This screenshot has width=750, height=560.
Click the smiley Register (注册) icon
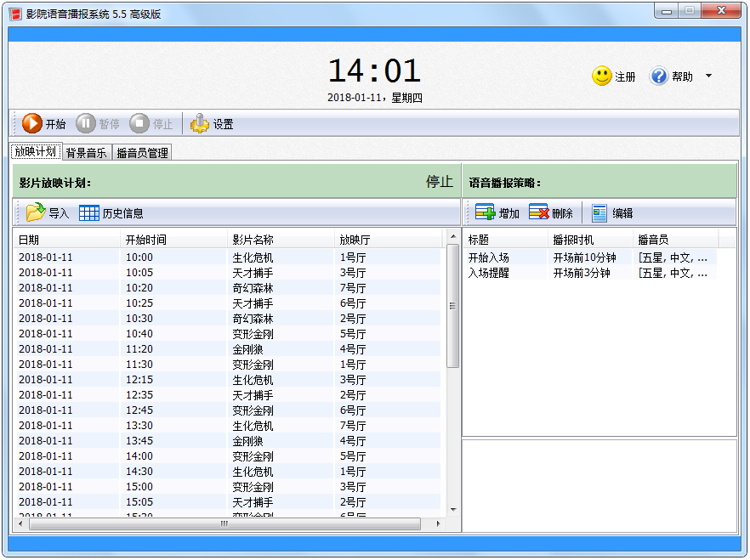pyautogui.click(x=602, y=76)
